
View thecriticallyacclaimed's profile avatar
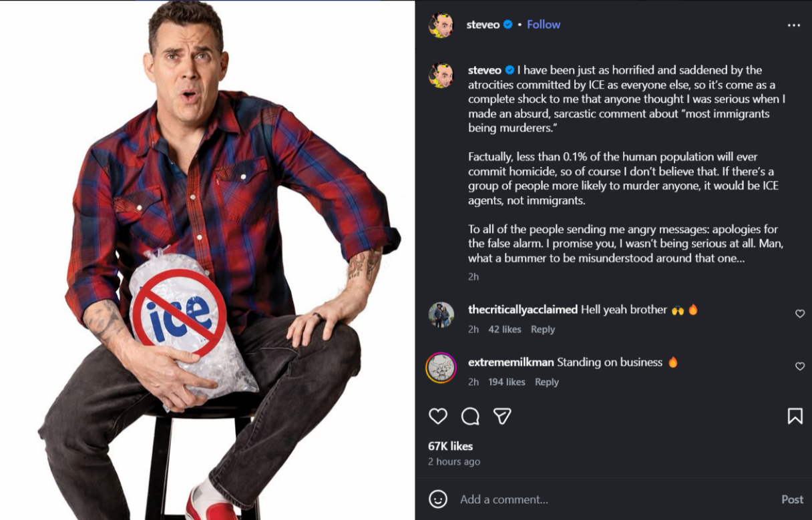coord(441,315)
